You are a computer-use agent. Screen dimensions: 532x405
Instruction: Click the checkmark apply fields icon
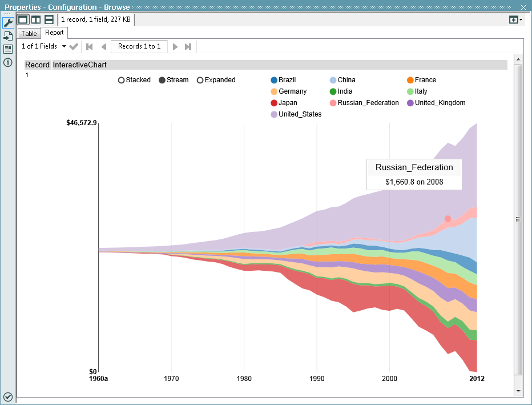coord(74,46)
